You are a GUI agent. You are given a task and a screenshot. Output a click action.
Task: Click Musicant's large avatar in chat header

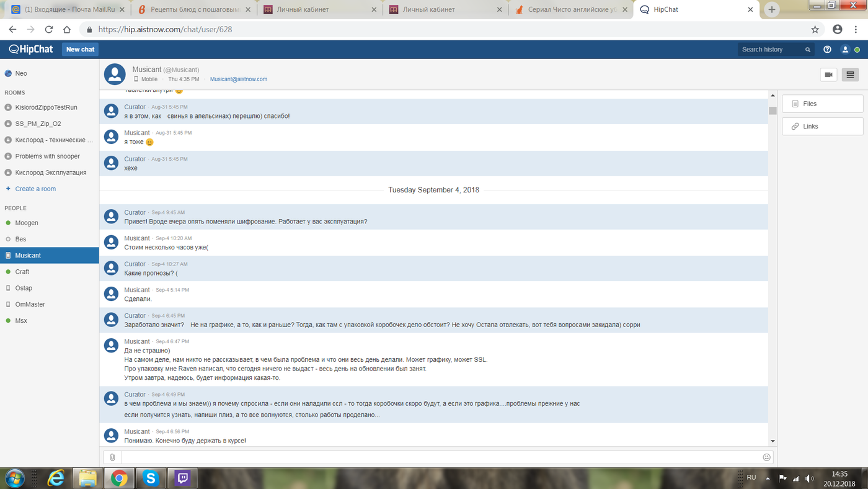[115, 74]
